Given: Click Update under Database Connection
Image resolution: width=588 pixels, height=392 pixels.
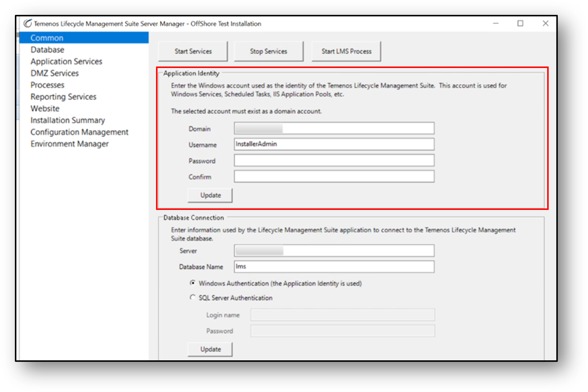Looking at the screenshot, I should (210, 349).
